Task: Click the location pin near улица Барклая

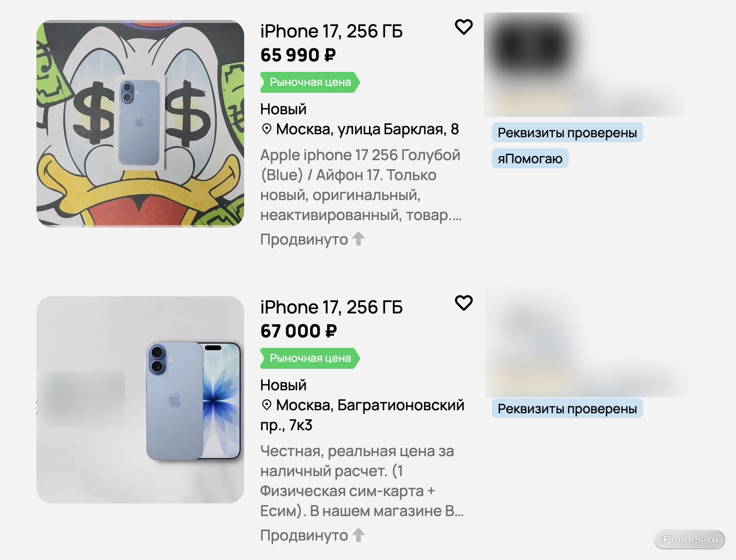Action: (267, 129)
